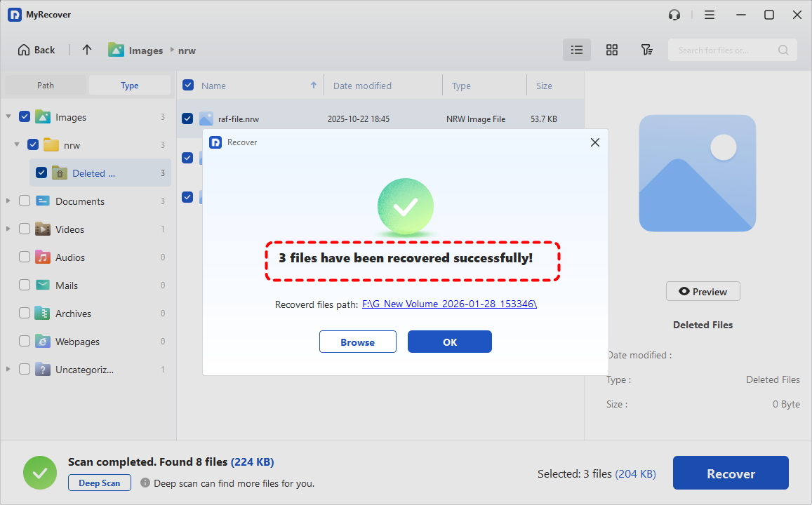Expand the Documents tree node
The image size is (812, 505).
coord(8,201)
